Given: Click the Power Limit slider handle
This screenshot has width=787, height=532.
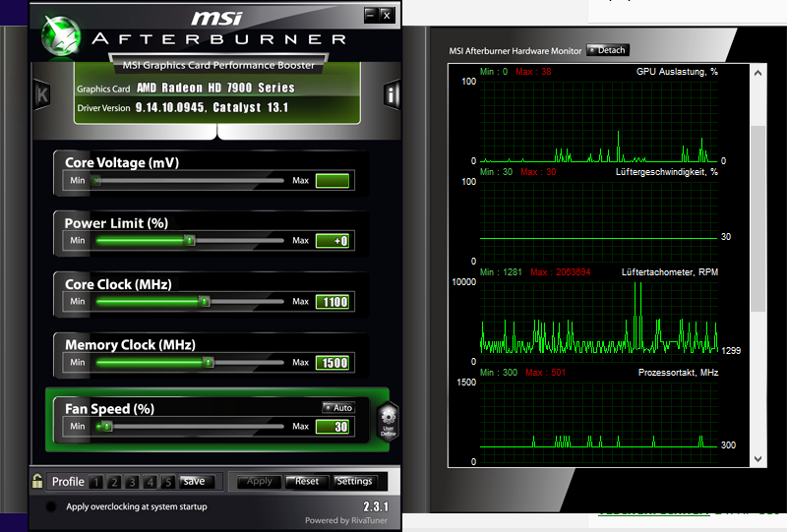Looking at the screenshot, I should [x=189, y=241].
